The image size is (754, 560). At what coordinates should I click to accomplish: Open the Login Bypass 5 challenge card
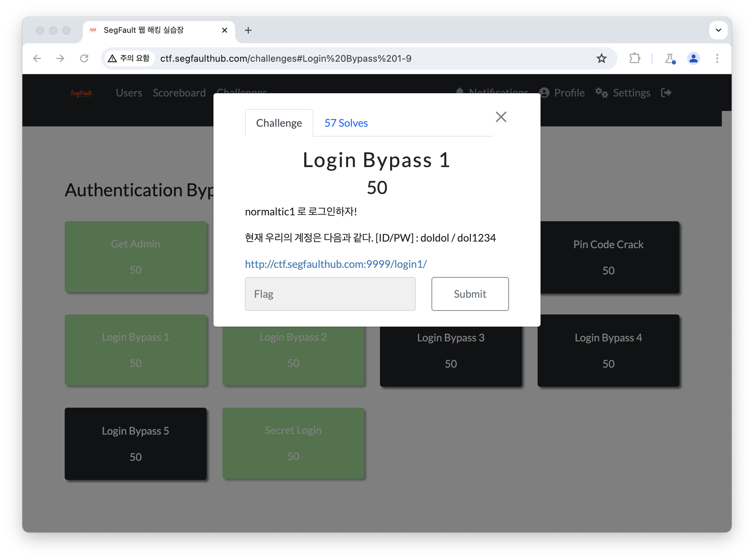pyautogui.click(x=136, y=443)
